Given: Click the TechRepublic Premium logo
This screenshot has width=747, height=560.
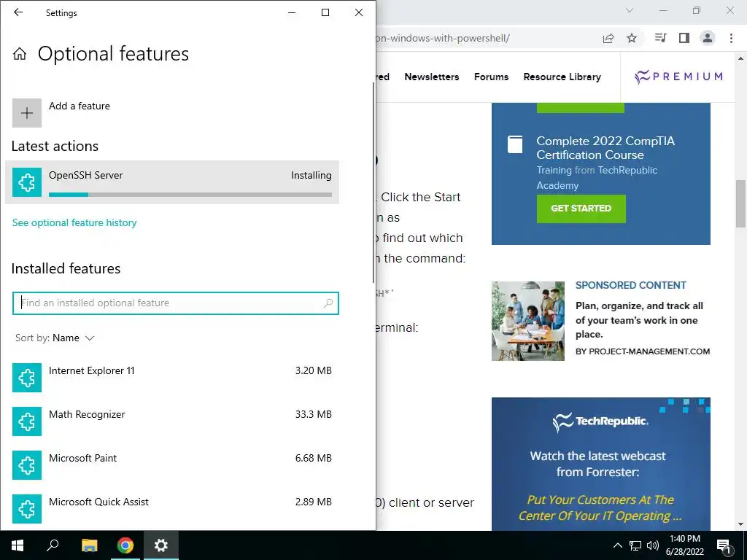Looking at the screenshot, I should coord(678,76).
